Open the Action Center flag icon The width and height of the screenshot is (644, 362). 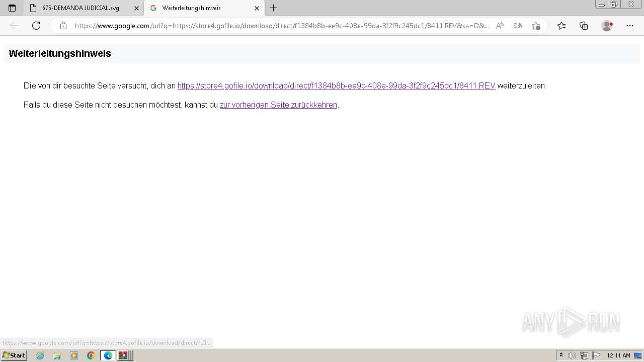click(596, 355)
